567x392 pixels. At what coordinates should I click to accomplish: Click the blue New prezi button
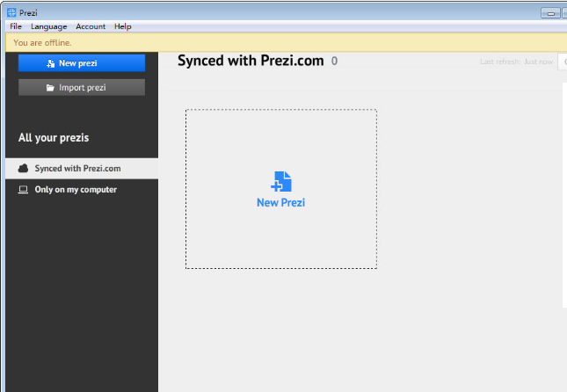pos(82,63)
